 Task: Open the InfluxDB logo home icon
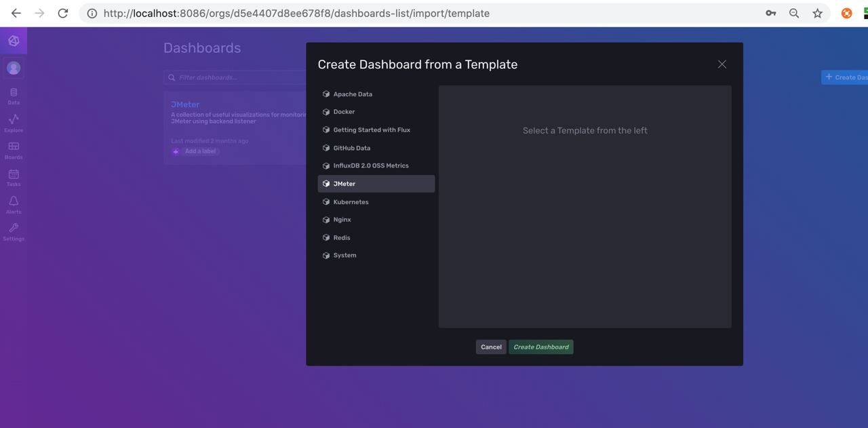(x=14, y=41)
